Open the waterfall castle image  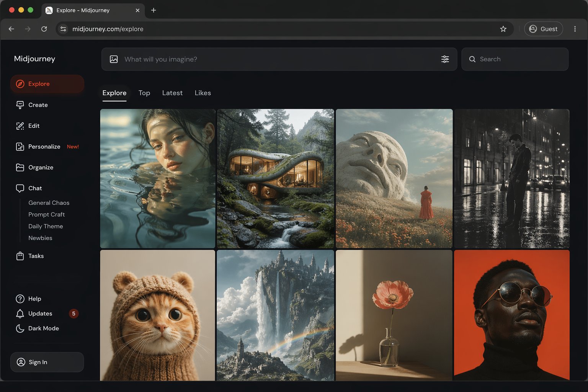click(x=276, y=315)
